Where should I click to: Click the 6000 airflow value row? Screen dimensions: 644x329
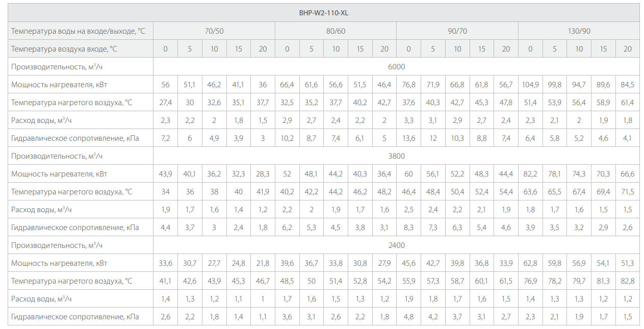pos(396,67)
